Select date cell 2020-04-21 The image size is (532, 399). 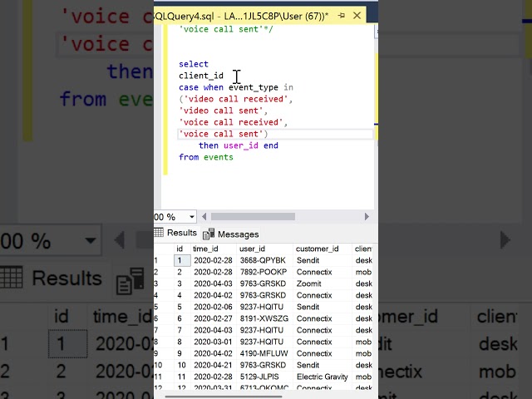coord(213,365)
